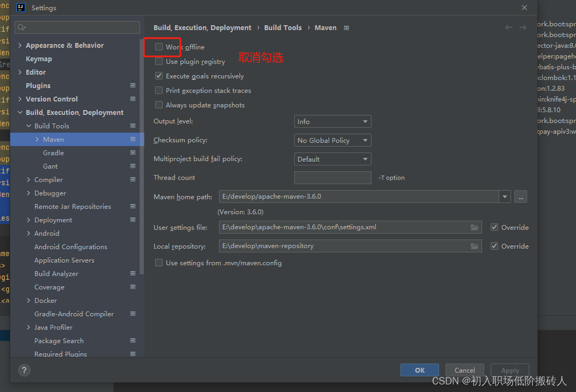
Task: Uncheck Execute goals recursively
Action: tap(159, 76)
